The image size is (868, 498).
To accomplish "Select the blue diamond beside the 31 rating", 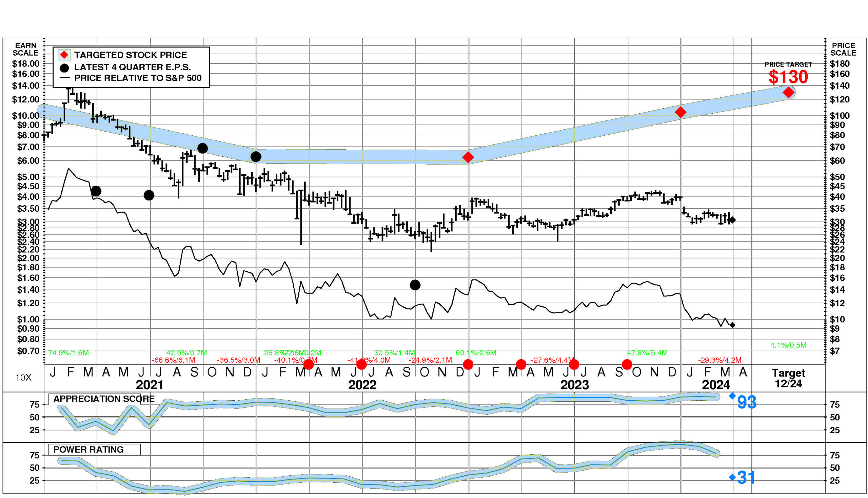I will click(732, 477).
